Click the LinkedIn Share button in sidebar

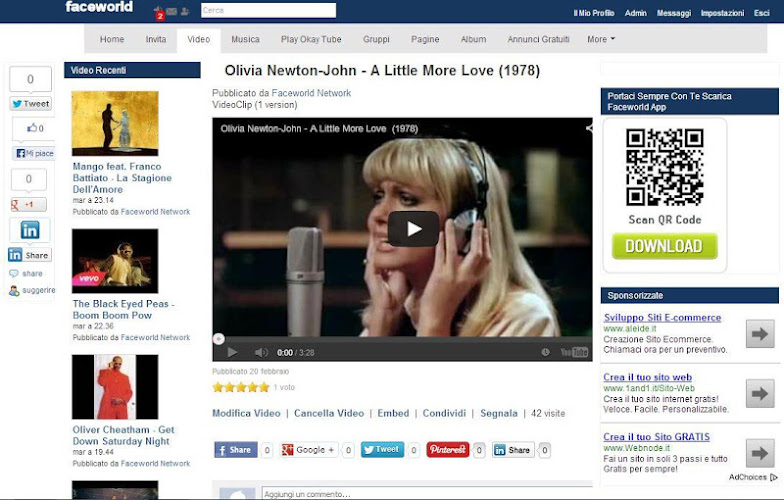click(x=30, y=255)
